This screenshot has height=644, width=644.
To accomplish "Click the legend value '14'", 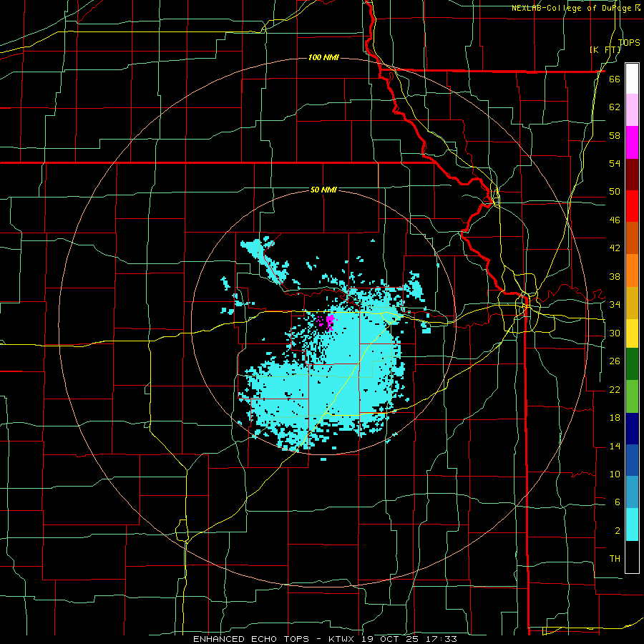I will coord(615,446).
